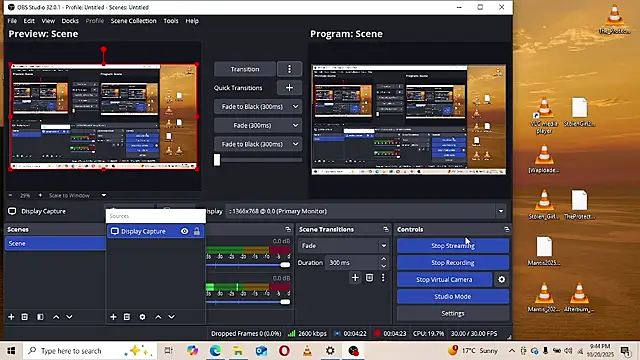This screenshot has width=640, height=360.
Task: Open VLC from the taskbar
Action: click(307, 351)
